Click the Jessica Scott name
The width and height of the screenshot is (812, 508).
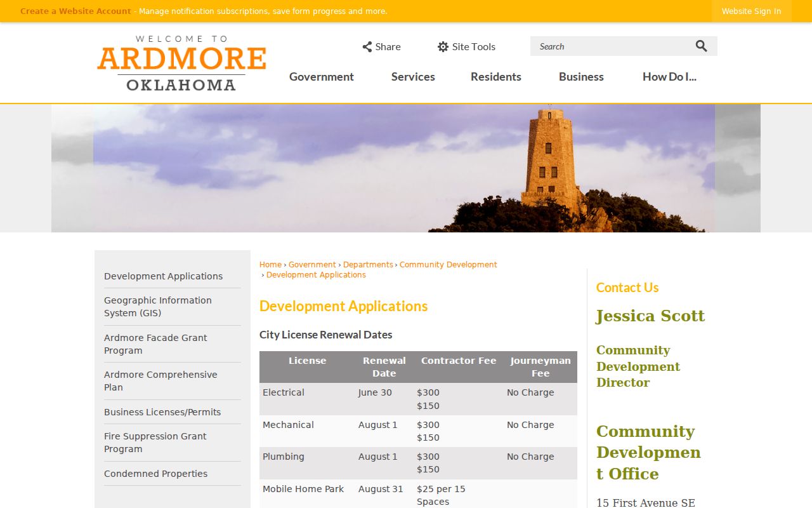(650, 316)
